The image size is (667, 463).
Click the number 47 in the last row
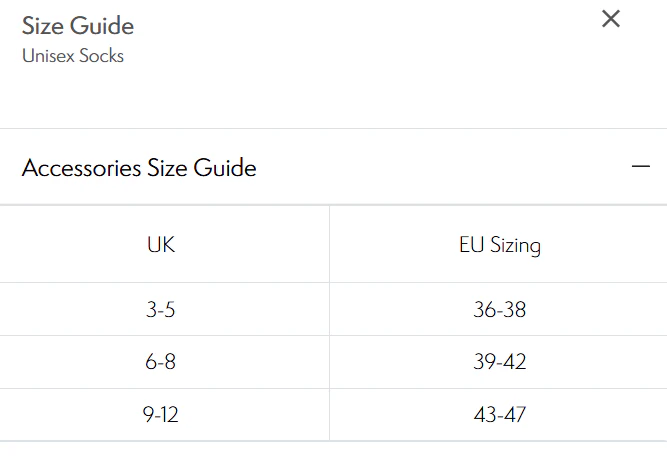pos(515,415)
